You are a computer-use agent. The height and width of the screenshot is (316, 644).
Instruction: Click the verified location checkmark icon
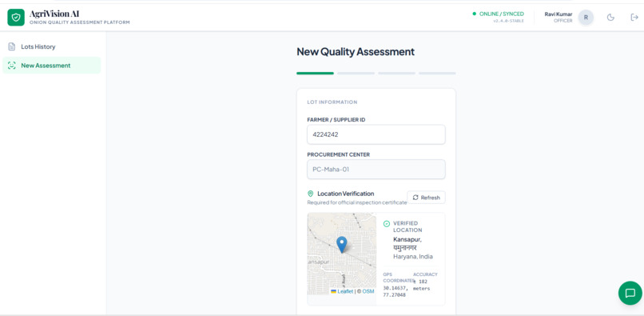tap(387, 224)
